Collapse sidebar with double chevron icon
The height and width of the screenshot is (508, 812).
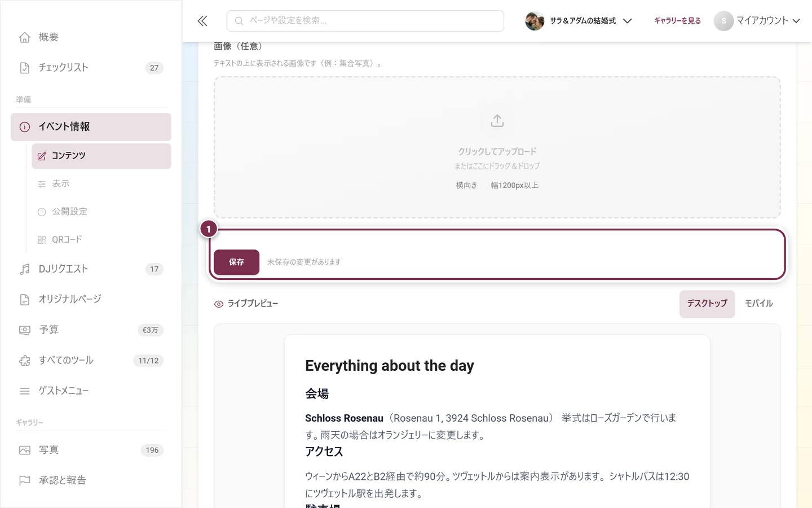[x=202, y=21]
